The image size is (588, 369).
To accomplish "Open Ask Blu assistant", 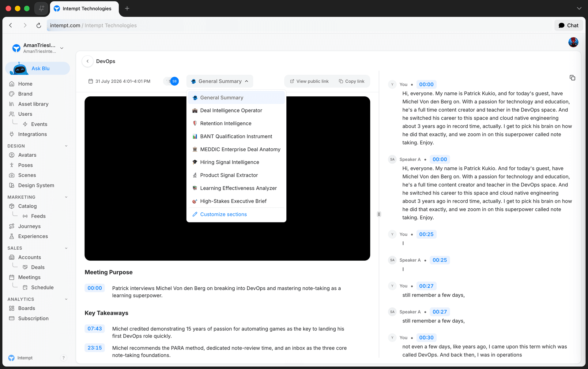I will (38, 69).
